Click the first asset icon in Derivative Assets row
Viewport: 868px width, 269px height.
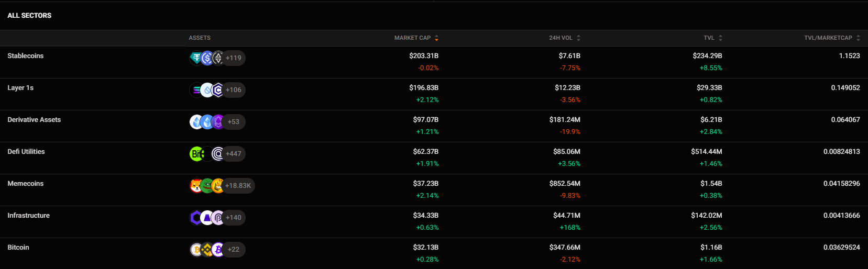pos(196,122)
